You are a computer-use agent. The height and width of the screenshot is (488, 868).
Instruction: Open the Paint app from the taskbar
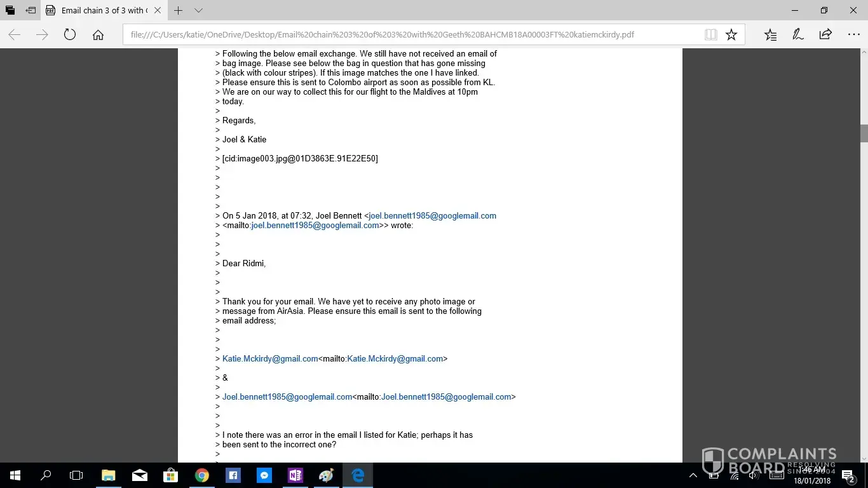[x=326, y=475]
